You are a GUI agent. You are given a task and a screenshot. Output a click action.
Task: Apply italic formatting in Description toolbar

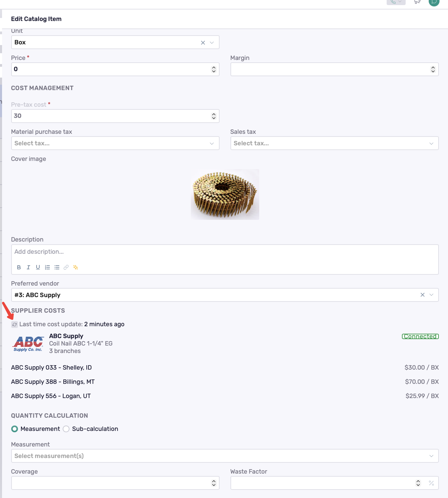pyautogui.click(x=28, y=267)
